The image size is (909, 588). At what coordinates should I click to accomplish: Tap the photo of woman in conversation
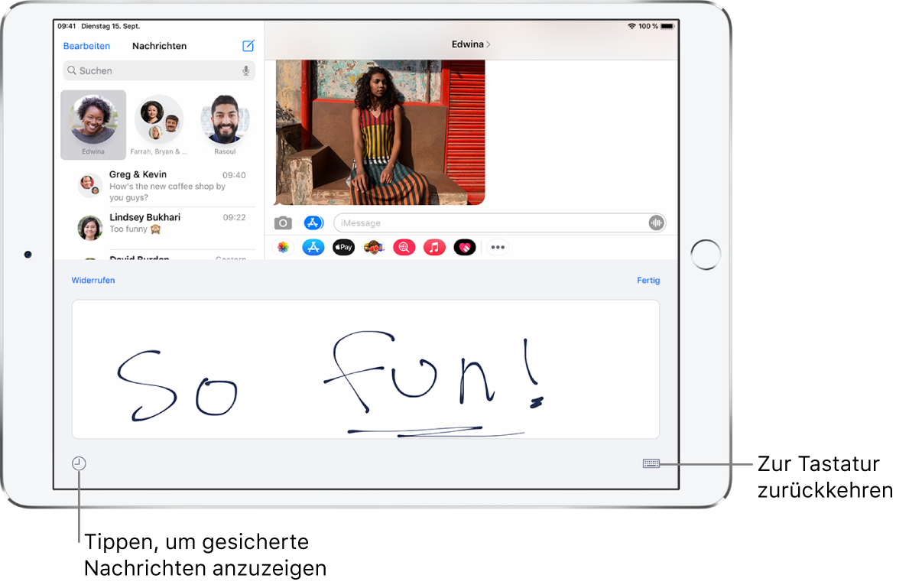(x=380, y=132)
